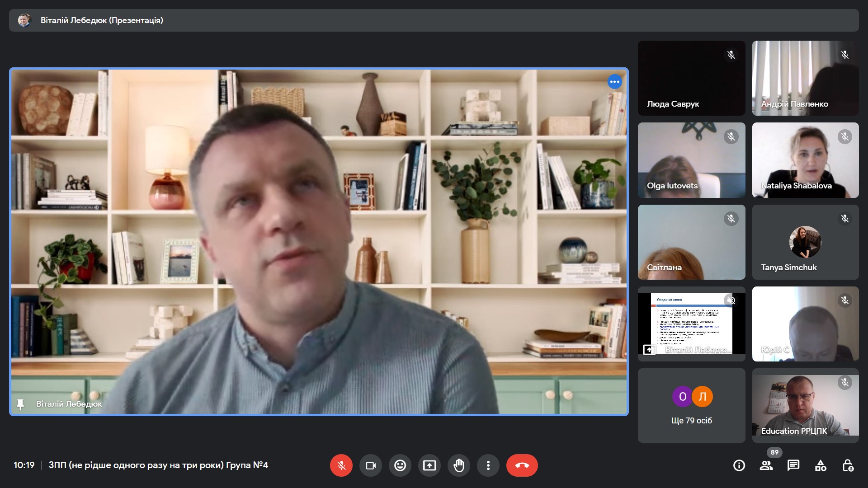868x488 pixels.
Task: Expand the 'Ще 79 осіб' tile
Action: click(x=691, y=405)
